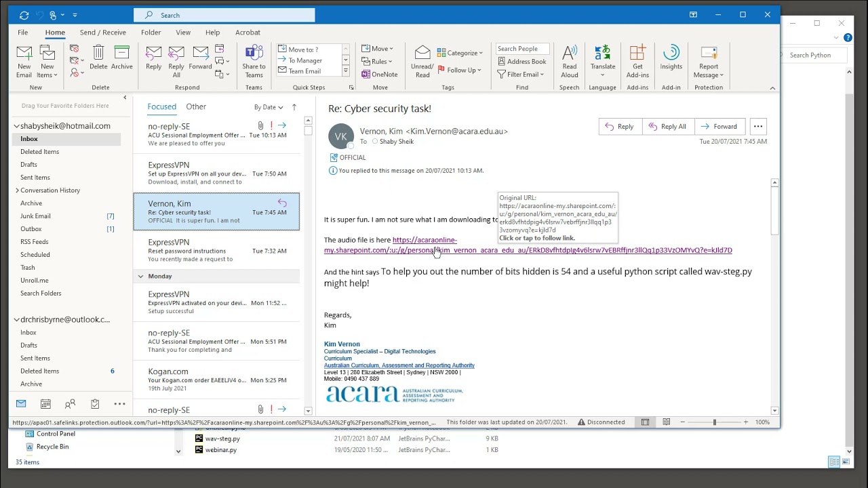Click the zoom out minus button
Viewport: 868px width, 488px height.
pos(682,422)
